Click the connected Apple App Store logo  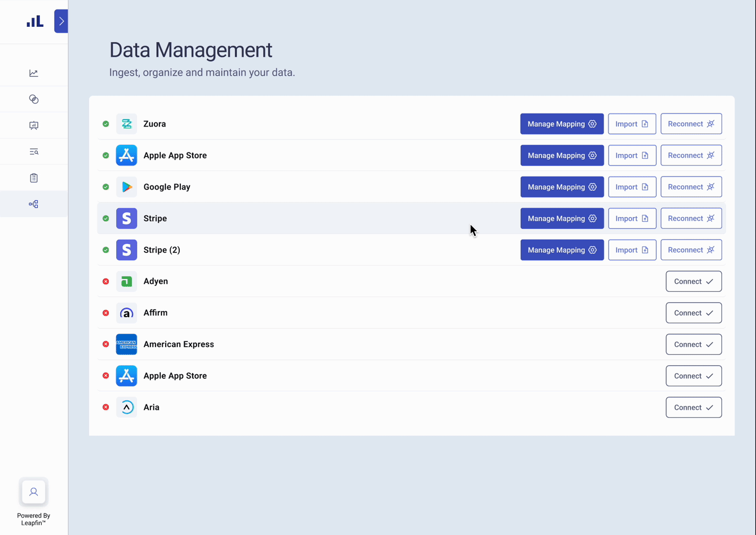(127, 156)
